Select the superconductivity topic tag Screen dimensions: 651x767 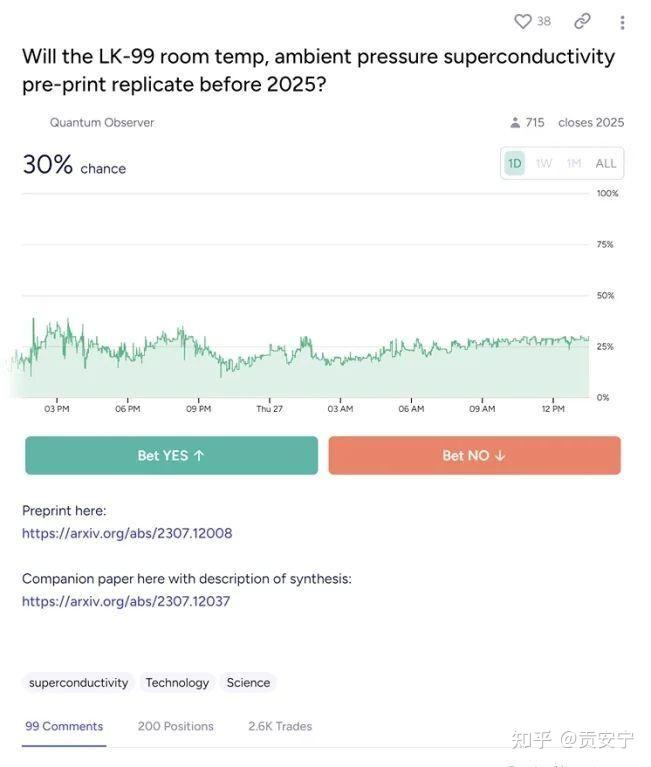pyautogui.click(x=78, y=683)
